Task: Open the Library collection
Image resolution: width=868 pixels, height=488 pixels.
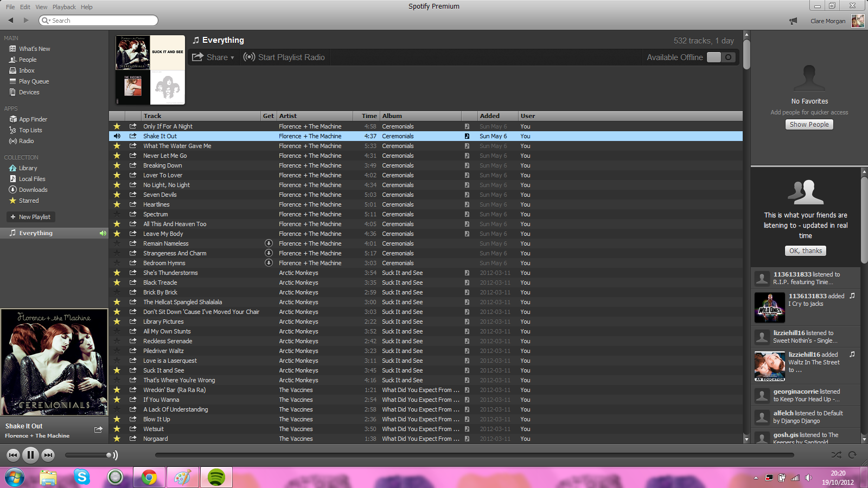Action: click(28, 168)
